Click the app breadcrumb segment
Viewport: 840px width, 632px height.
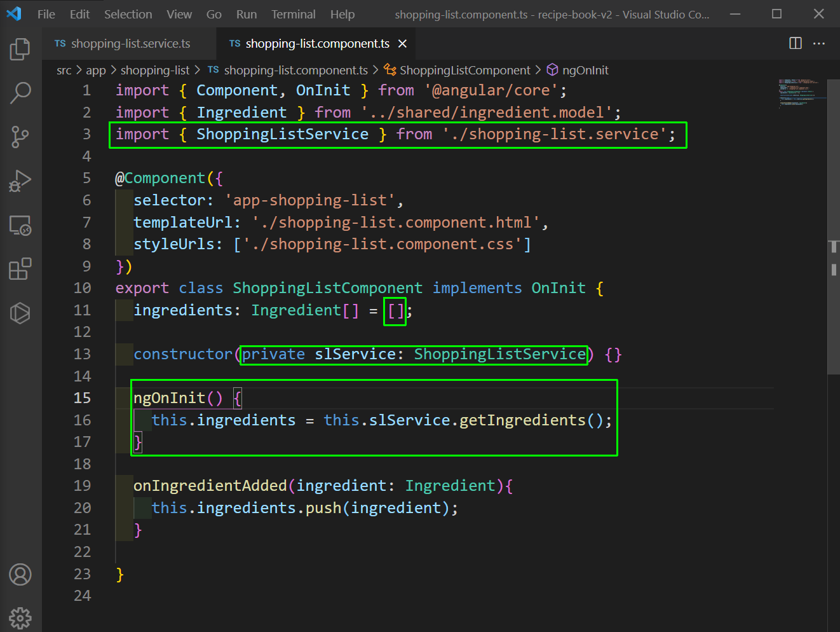(96, 70)
